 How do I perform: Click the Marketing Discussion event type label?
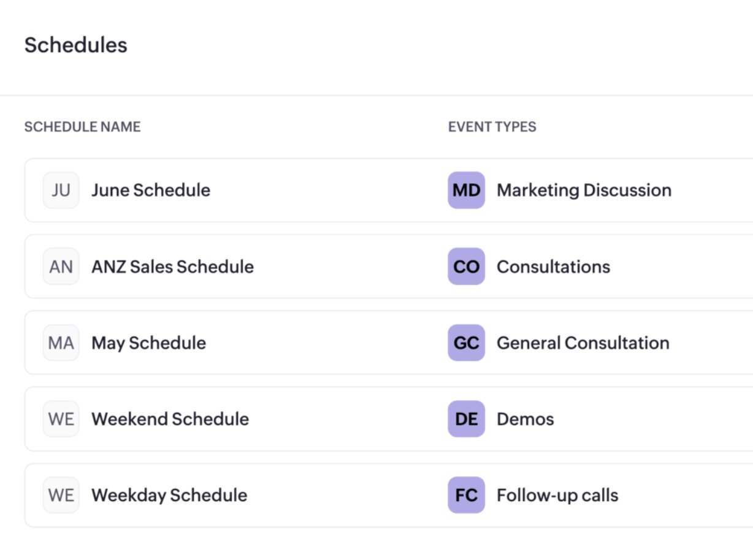point(584,190)
